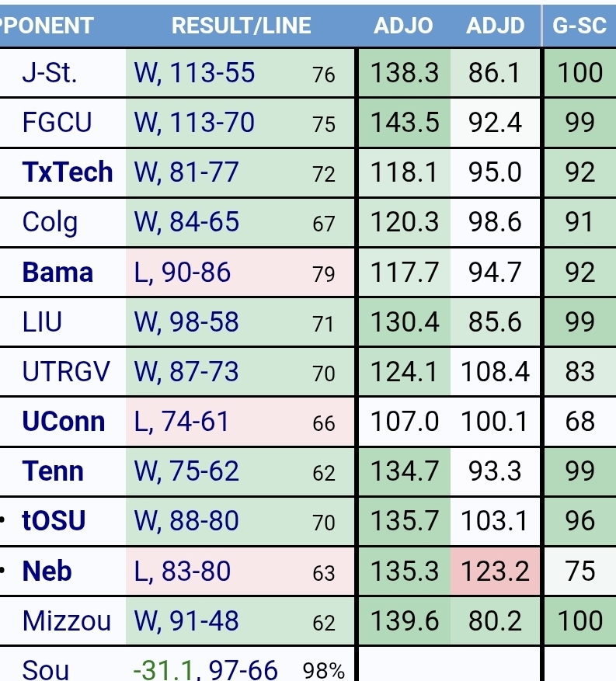Screen dimensions: 616x681
Task: Click the UTRGV opponent name
Action: [68, 372]
